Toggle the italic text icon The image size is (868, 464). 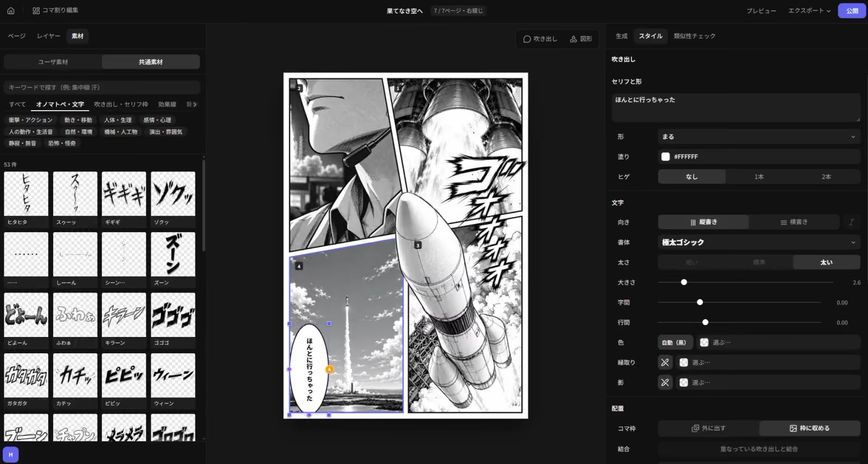coord(851,222)
